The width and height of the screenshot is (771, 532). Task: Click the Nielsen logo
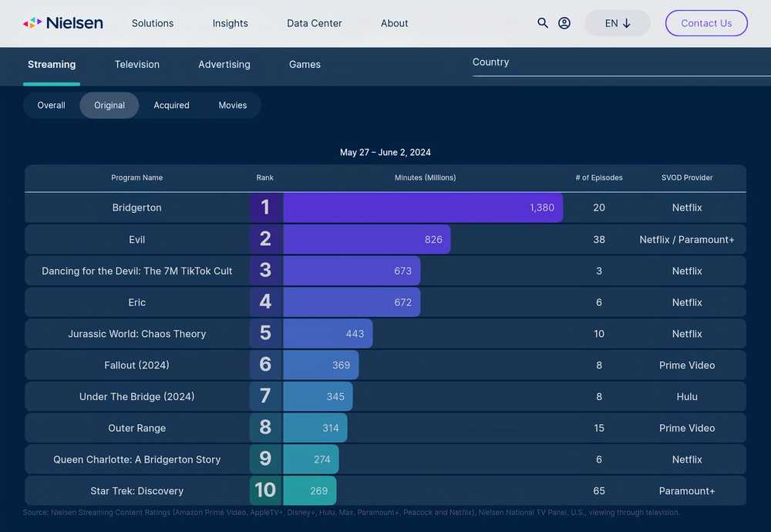[x=63, y=23]
